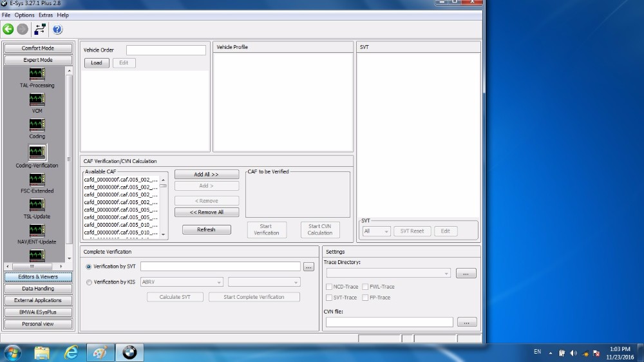The width and height of the screenshot is (644, 362).
Task: Select the Verification by KIS radio button
Action: [x=89, y=282]
